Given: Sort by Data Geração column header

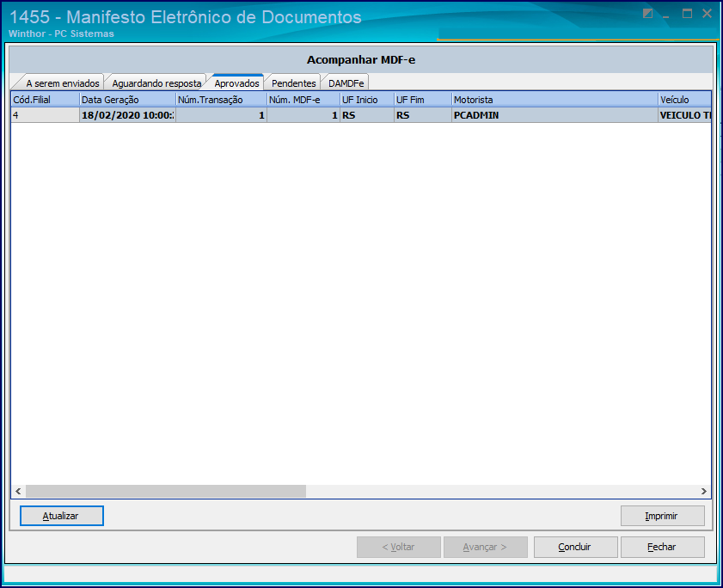Looking at the screenshot, I should (x=128, y=100).
